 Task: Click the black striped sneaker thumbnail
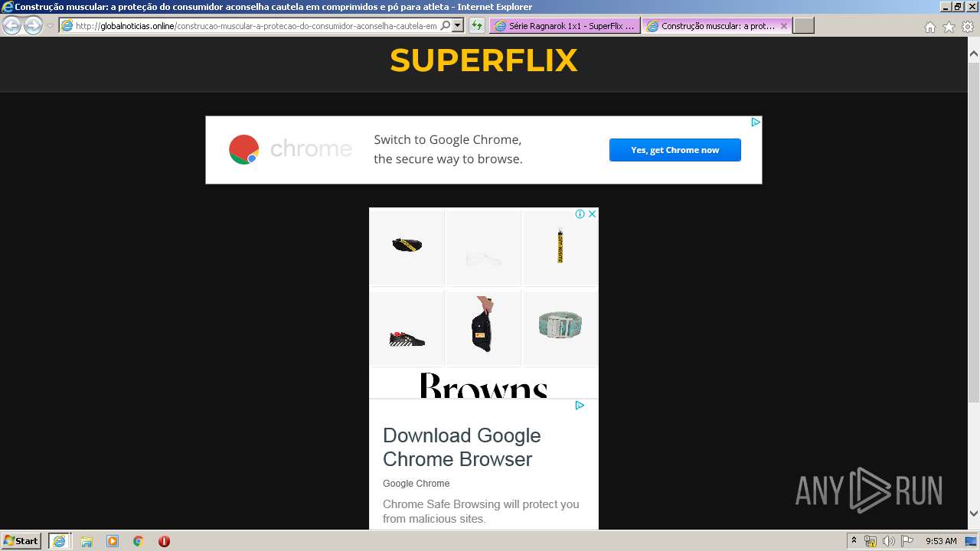tap(407, 328)
